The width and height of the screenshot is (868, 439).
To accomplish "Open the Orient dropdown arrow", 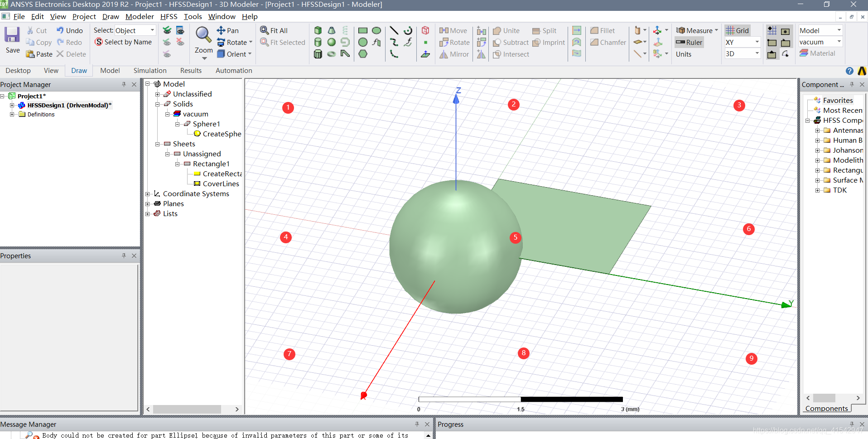I will (250, 54).
